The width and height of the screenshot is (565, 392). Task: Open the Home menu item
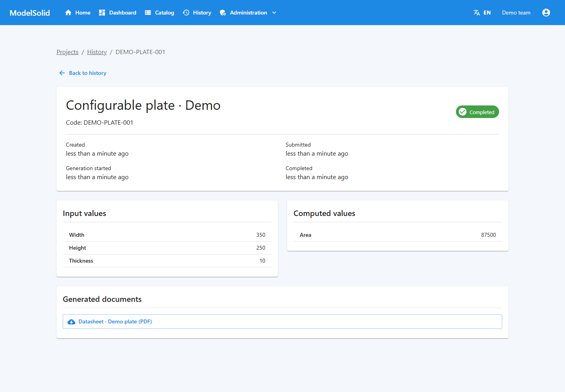click(78, 13)
